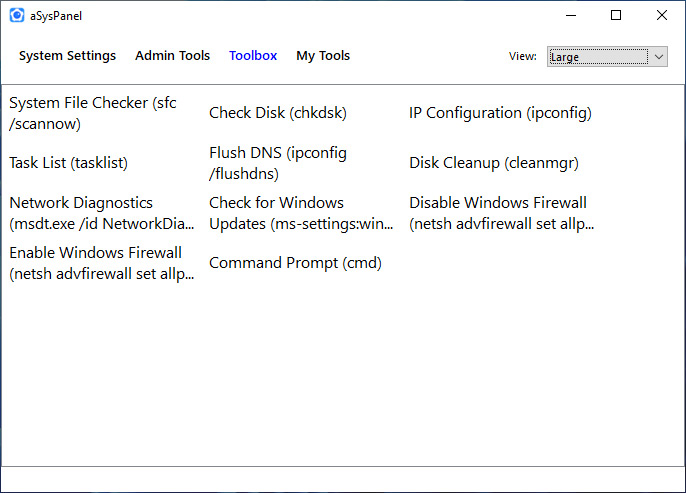
Task: Click the dropdown arrow next to Large
Action: point(658,56)
